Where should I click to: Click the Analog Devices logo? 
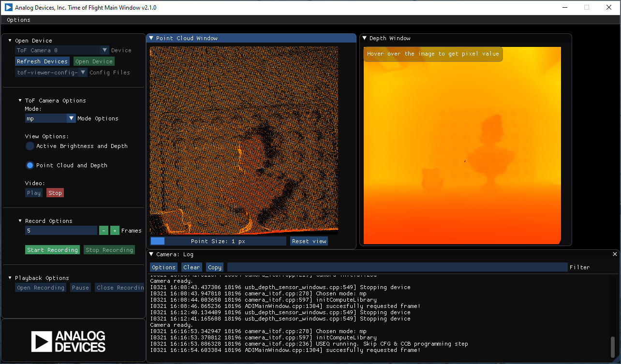pyautogui.click(x=68, y=341)
